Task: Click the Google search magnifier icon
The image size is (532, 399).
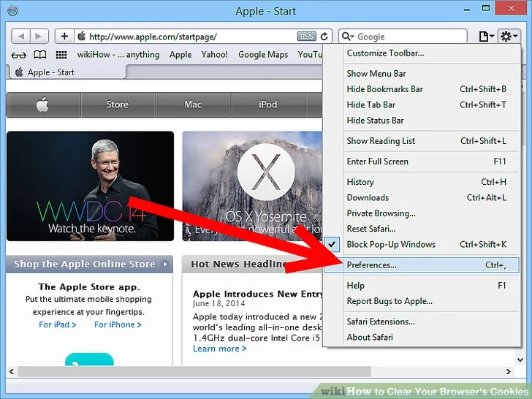Action: 346,37
